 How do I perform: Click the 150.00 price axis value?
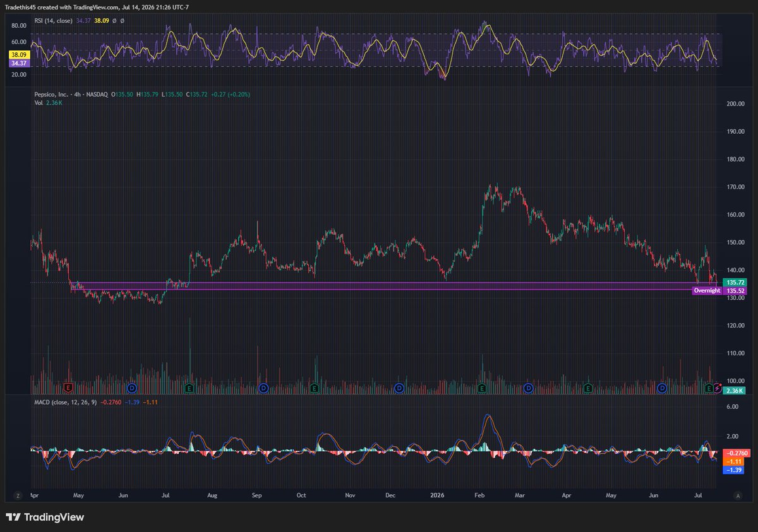pos(735,242)
